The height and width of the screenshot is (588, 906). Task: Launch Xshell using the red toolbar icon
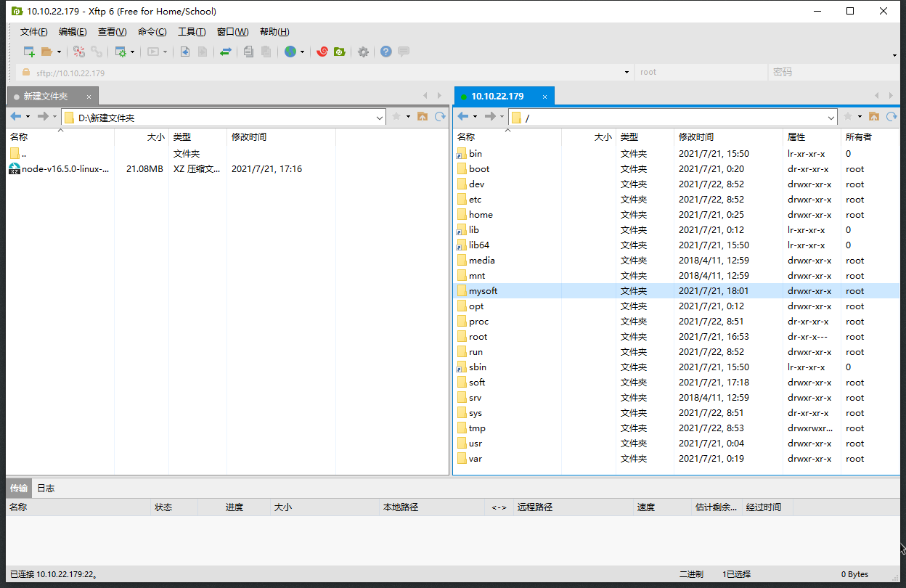click(x=322, y=51)
